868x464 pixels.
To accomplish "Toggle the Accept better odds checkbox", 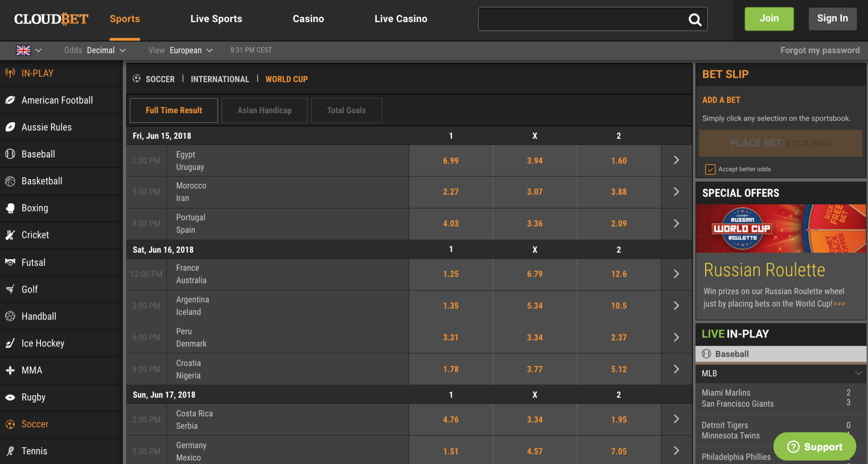I will coord(710,169).
